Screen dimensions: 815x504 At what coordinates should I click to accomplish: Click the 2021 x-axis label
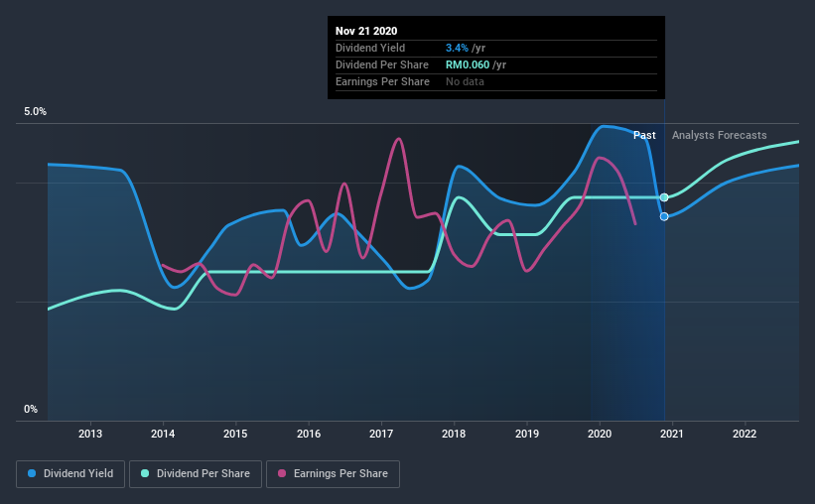(x=672, y=434)
